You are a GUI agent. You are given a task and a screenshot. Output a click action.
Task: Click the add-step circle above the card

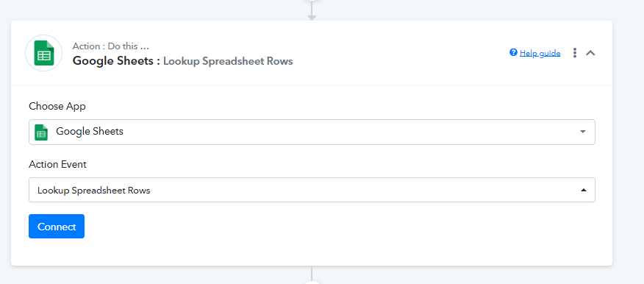[x=312, y=1]
